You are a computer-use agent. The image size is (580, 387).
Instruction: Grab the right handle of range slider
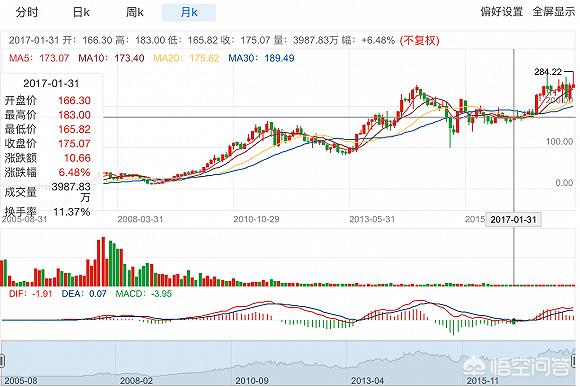574,360
